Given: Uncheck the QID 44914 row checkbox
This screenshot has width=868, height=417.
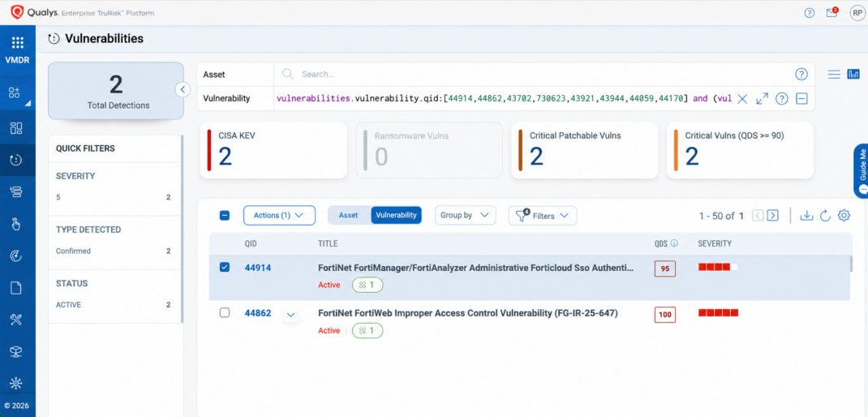Looking at the screenshot, I should click(x=224, y=268).
